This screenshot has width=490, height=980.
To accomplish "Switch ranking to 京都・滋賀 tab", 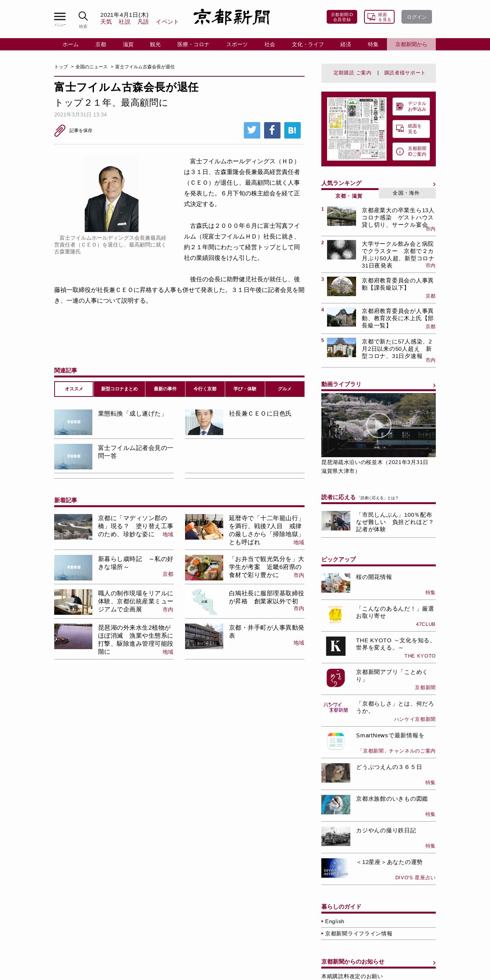I will point(350,195).
